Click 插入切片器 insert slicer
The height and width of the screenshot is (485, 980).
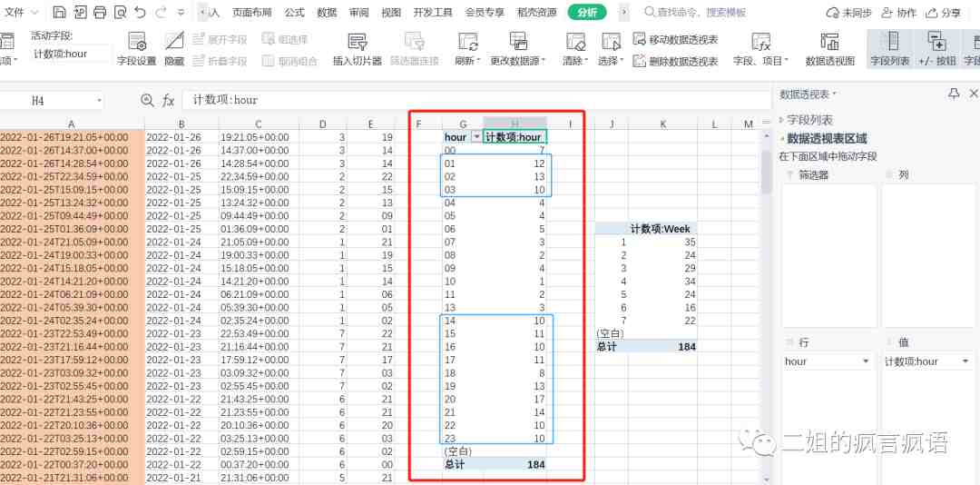pyautogui.click(x=357, y=49)
